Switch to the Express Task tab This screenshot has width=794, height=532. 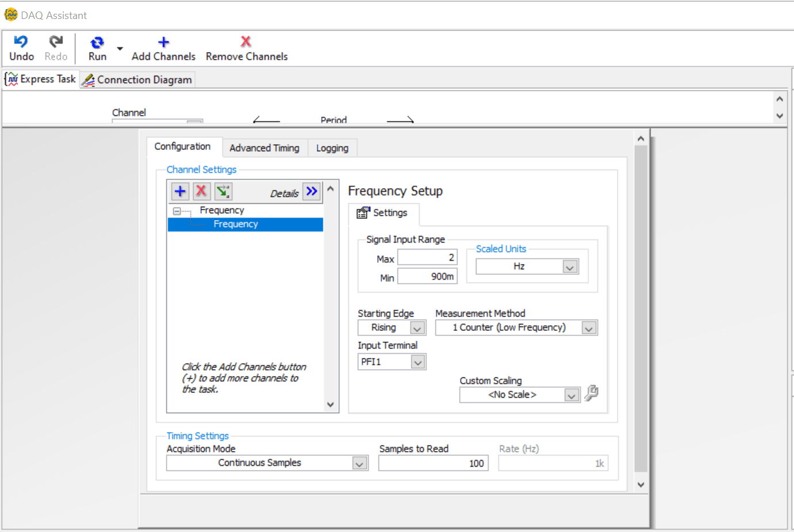pyautogui.click(x=41, y=79)
